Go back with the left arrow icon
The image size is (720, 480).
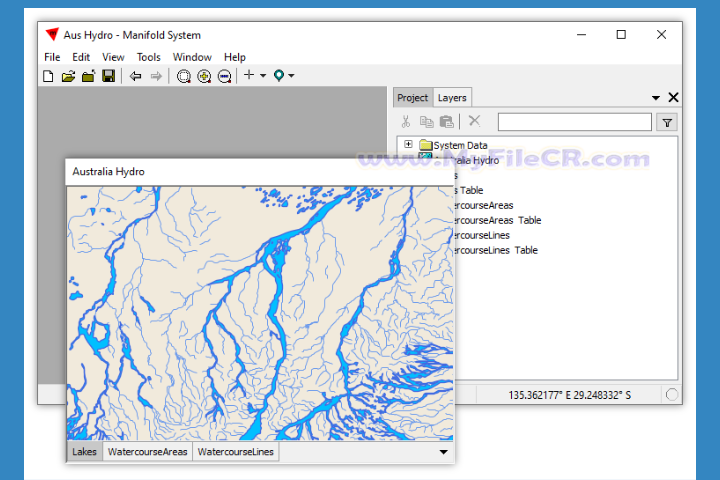(x=135, y=76)
